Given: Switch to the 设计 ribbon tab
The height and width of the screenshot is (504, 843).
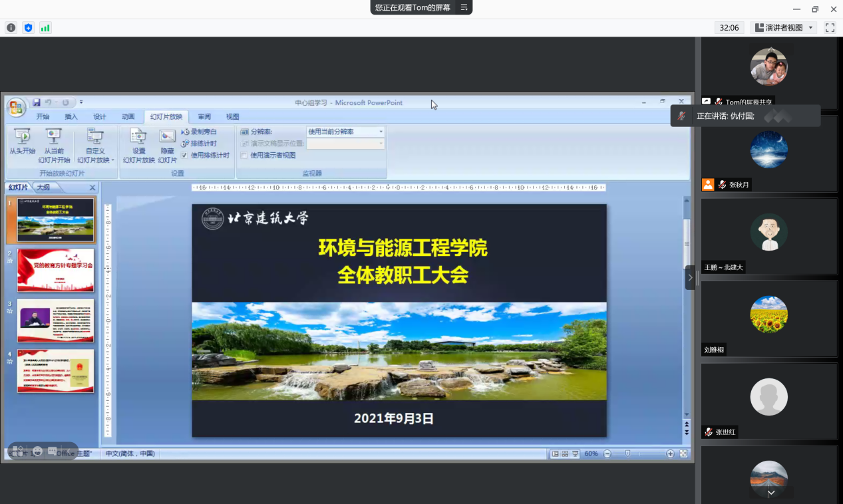Looking at the screenshot, I should [x=99, y=117].
